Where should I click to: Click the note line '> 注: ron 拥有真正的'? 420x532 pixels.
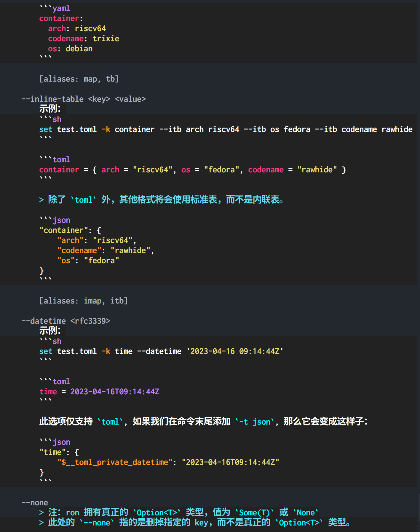coord(179,512)
